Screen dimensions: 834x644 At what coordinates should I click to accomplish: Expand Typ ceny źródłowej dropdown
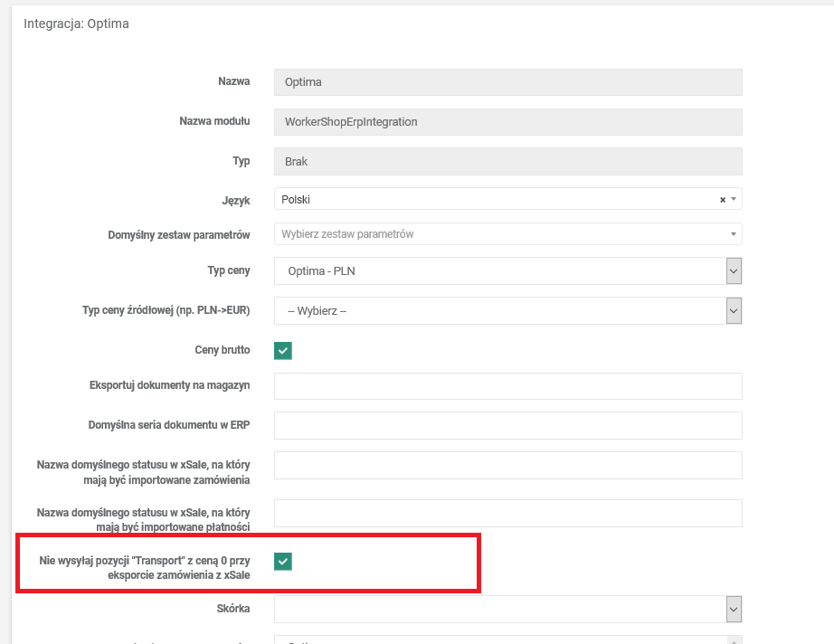734,310
